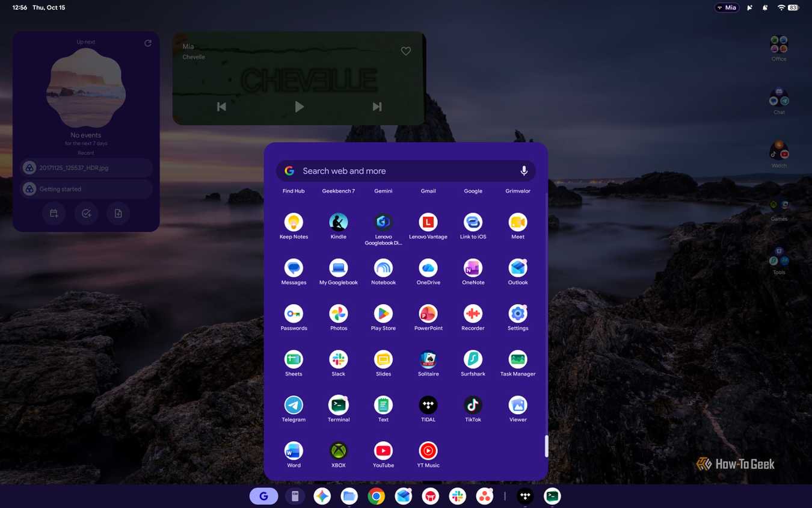Open the YT Music app
The height and width of the screenshot is (508, 812).
click(428, 451)
